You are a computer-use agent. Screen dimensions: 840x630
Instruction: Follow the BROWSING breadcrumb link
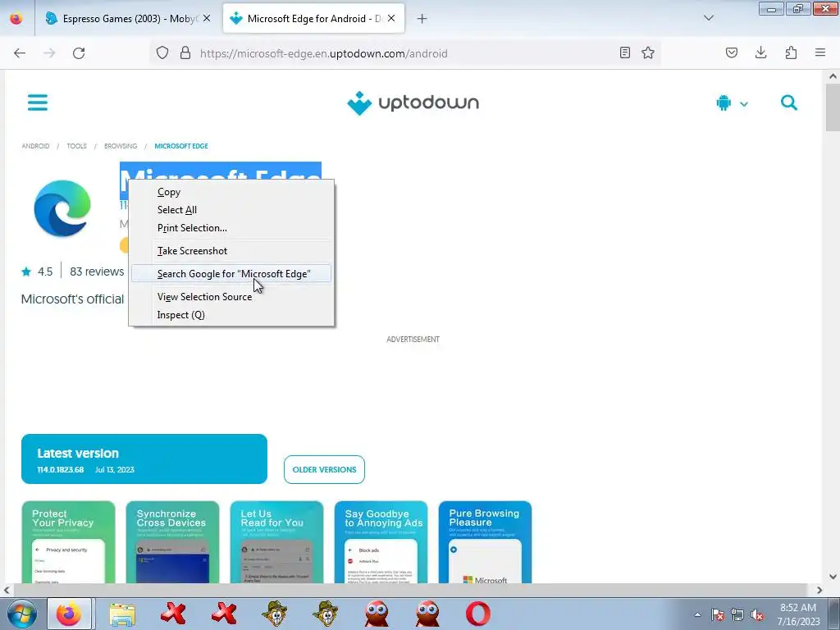point(121,146)
